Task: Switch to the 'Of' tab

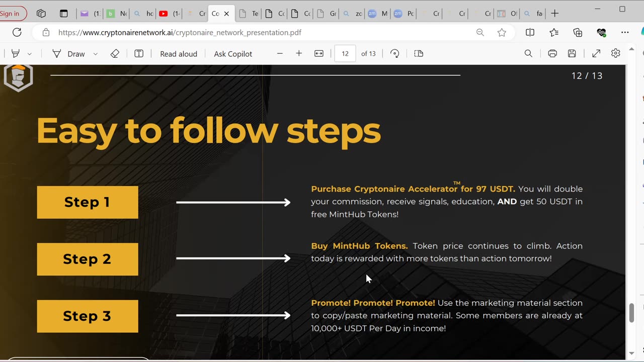Action: point(507,14)
